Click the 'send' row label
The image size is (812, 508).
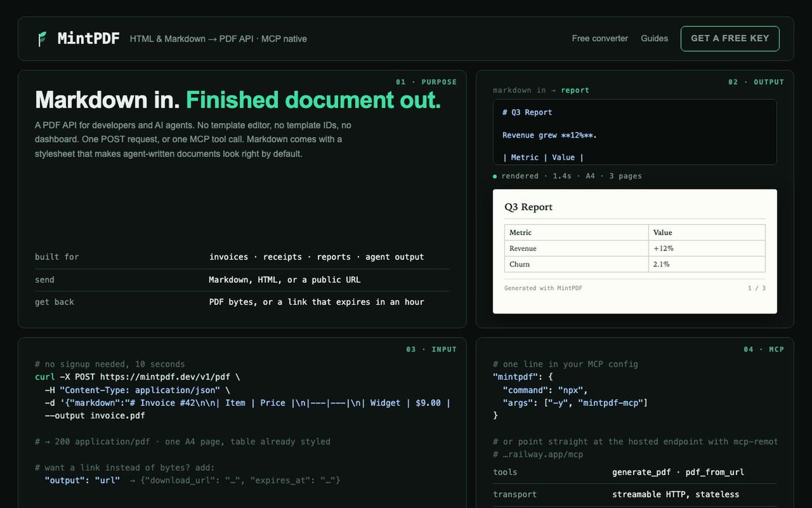pos(45,279)
